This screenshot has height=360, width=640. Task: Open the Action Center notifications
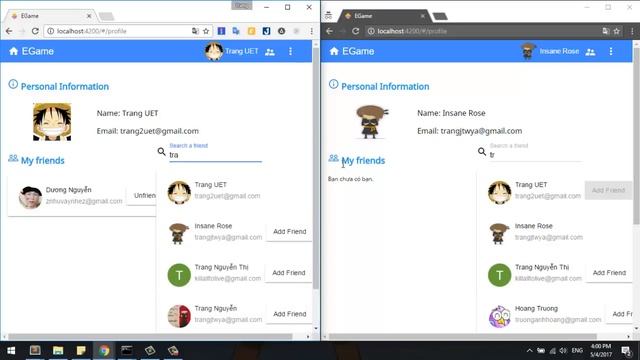point(626,351)
